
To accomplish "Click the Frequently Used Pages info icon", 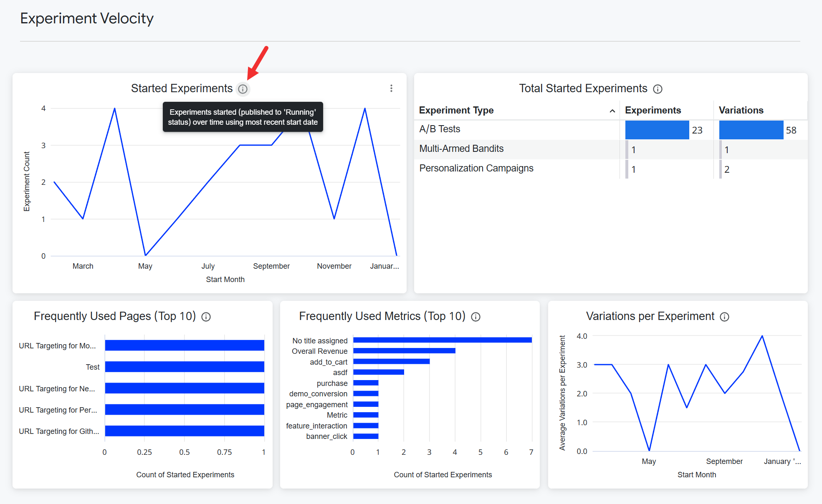I will (206, 317).
